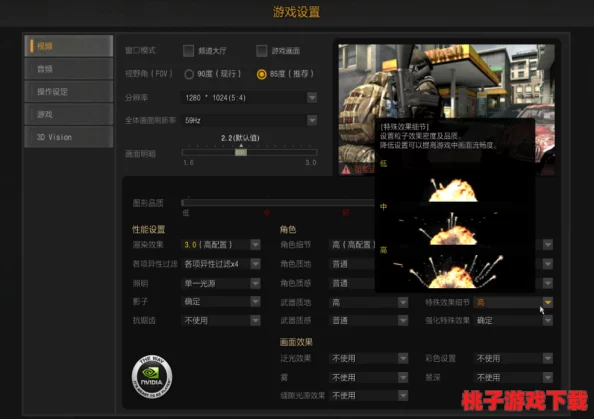The height and width of the screenshot is (419, 594).
Task: Open the 武器质地 dropdown
Action: (369, 302)
